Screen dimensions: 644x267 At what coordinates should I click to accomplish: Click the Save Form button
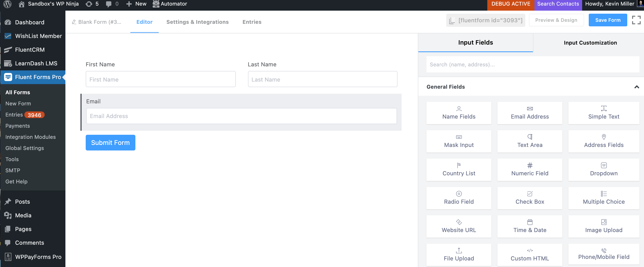[608, 20]
